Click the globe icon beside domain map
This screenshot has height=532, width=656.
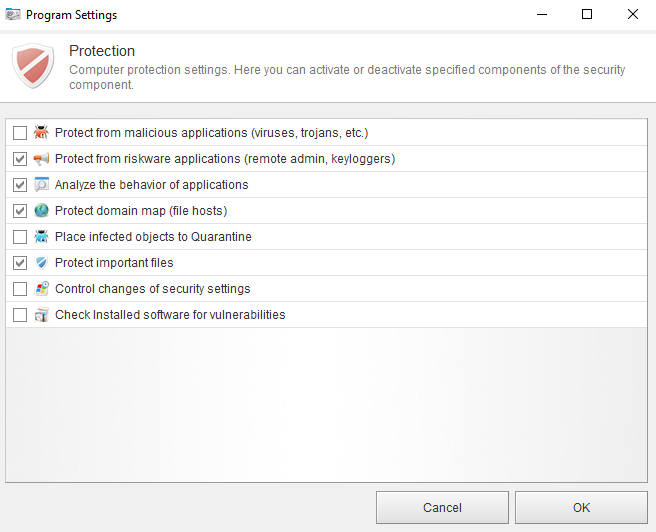click(x=41, y=211)
